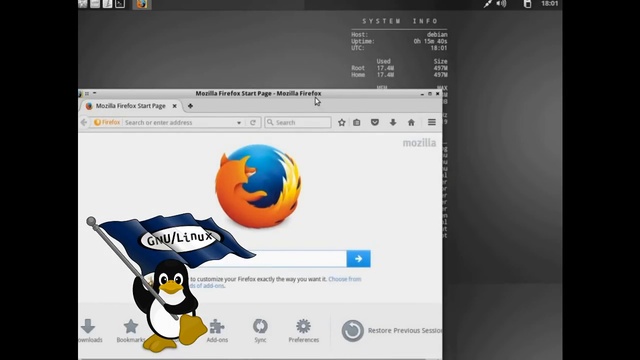Open the Firefox hamburger menu
This screenshot has width=640, height=360.
tap(431, 122)
